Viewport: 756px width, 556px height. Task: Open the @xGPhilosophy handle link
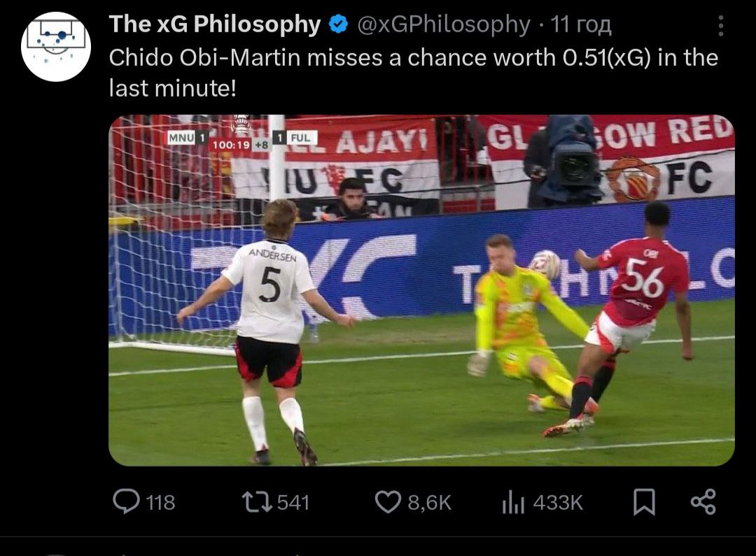pos(444,24)
